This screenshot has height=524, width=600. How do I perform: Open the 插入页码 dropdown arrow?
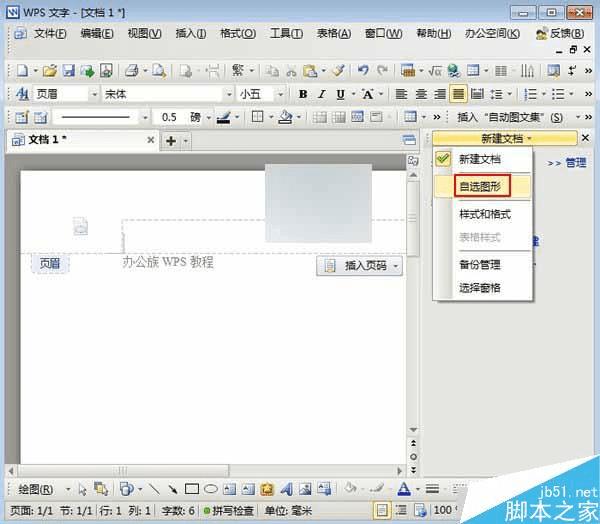click(396, 265)
